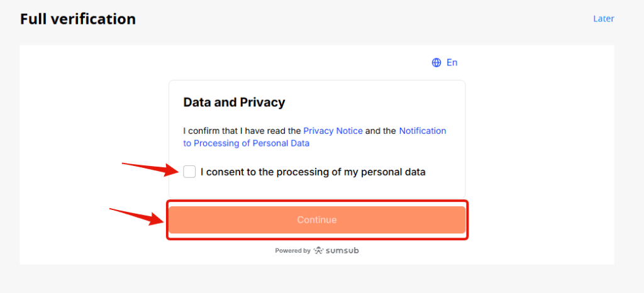Click the red arrow pointing at the checkbox
Viewport: 644px width, 293px height.
click(150, 167)
